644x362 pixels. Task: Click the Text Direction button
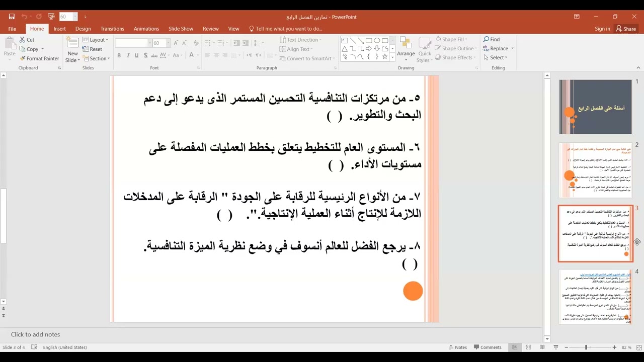tap(300, 40)
